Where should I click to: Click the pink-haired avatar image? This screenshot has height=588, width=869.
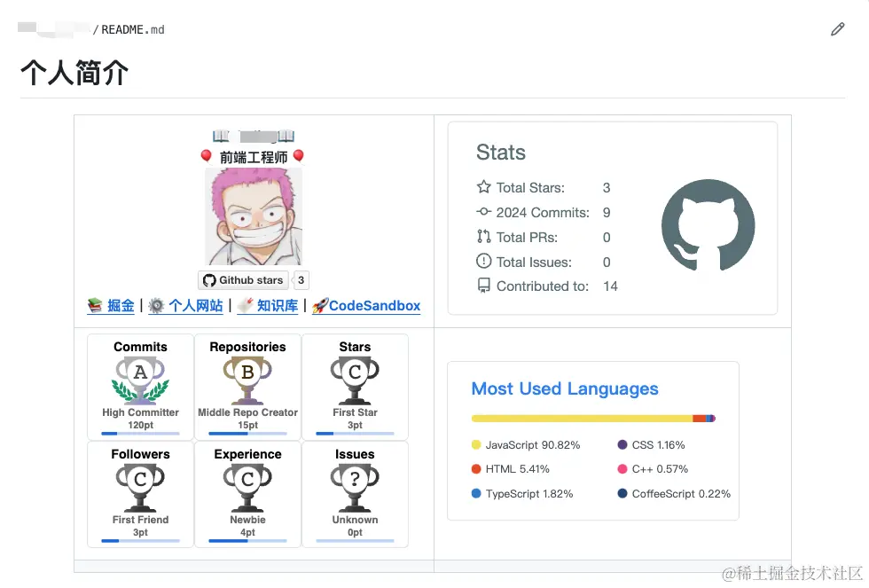point(254,216)
